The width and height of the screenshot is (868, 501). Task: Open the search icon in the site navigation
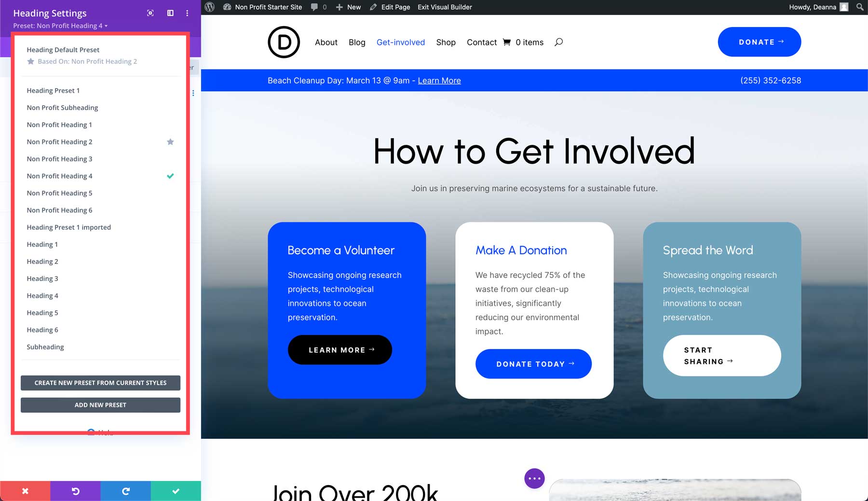click(x=559, y=42)
